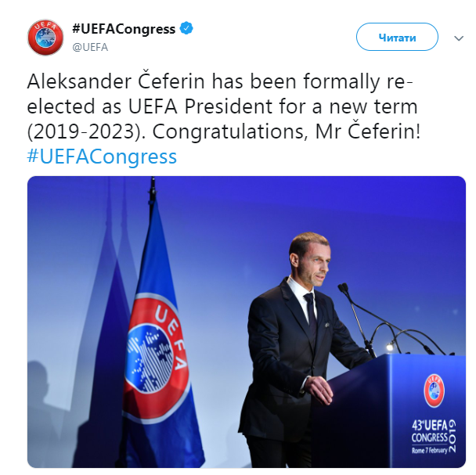Viewport: 476px width, 475px height.
Task: Expand the tweet options chevron
Action: coord(459,38)
